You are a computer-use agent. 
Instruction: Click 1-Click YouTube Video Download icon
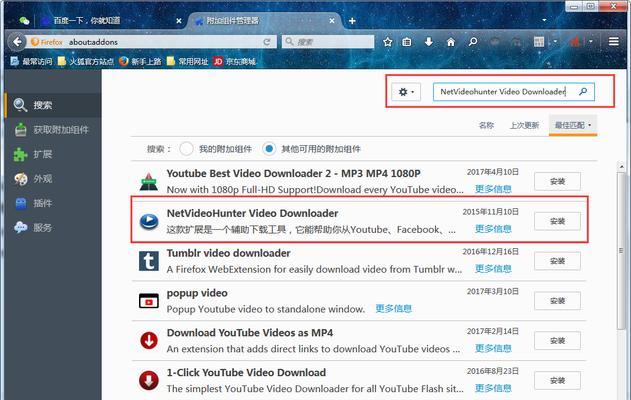pos(149,380)
